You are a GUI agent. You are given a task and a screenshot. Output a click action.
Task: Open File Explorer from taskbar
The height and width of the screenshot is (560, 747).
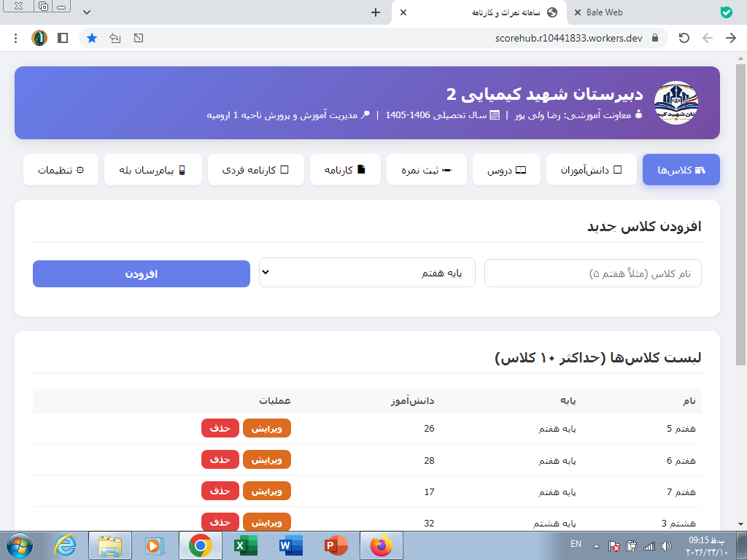(109, 545)
